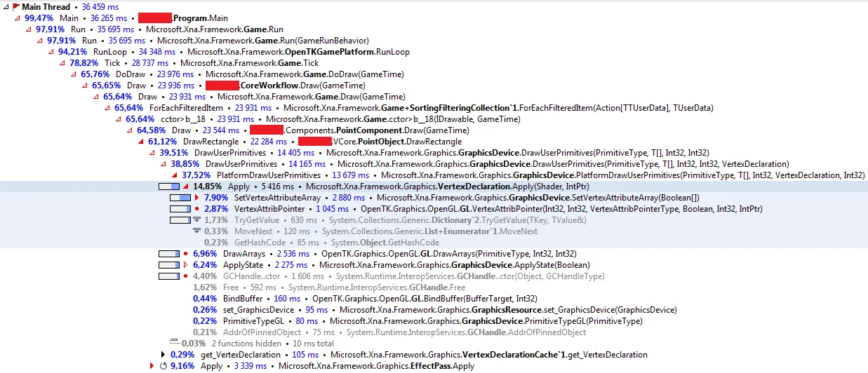Click the time bar beside GCHandle..ctor

(169, 276)
